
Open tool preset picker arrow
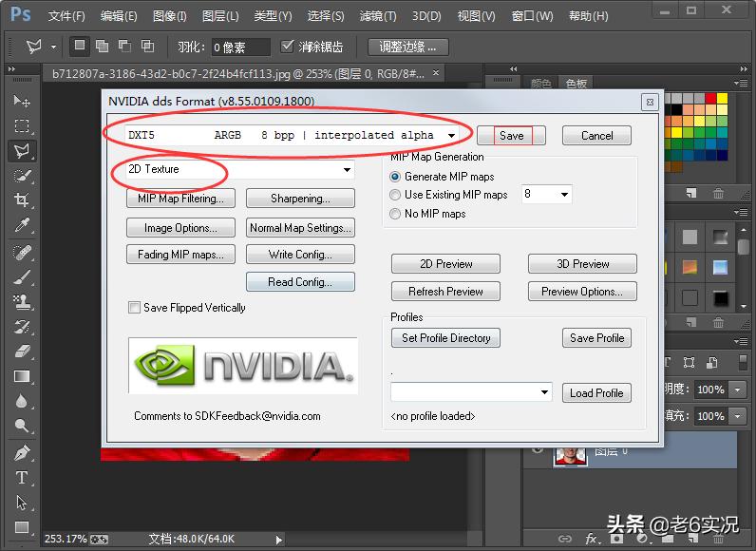(x=53, y=47)
